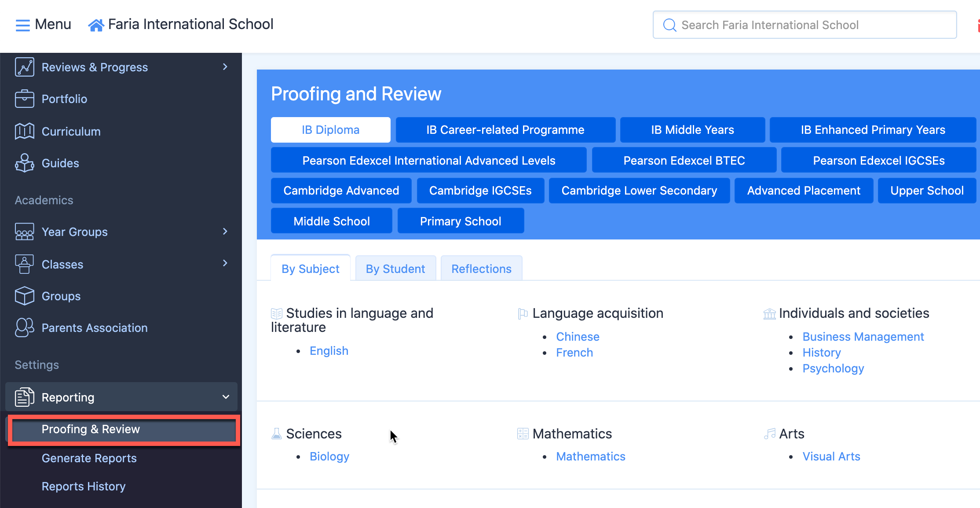Click the search magnifier icon
Image resolution: width=980 pixels, height=508 pixels.
(669, 25)
